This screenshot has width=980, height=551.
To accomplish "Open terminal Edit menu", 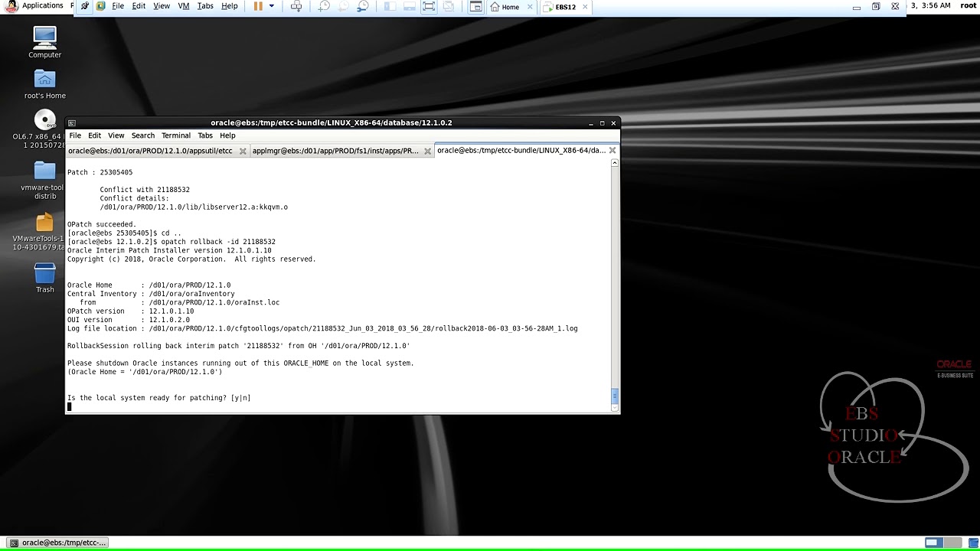I will pos(94,135).
